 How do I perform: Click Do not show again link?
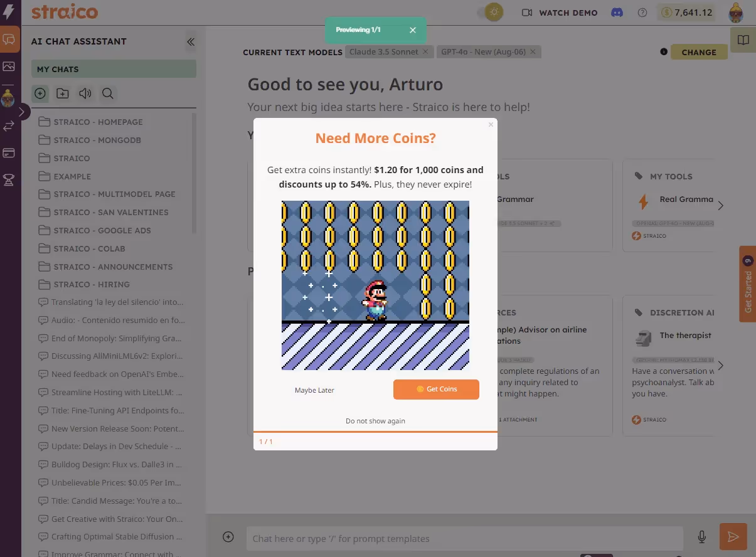click(375, 421)
